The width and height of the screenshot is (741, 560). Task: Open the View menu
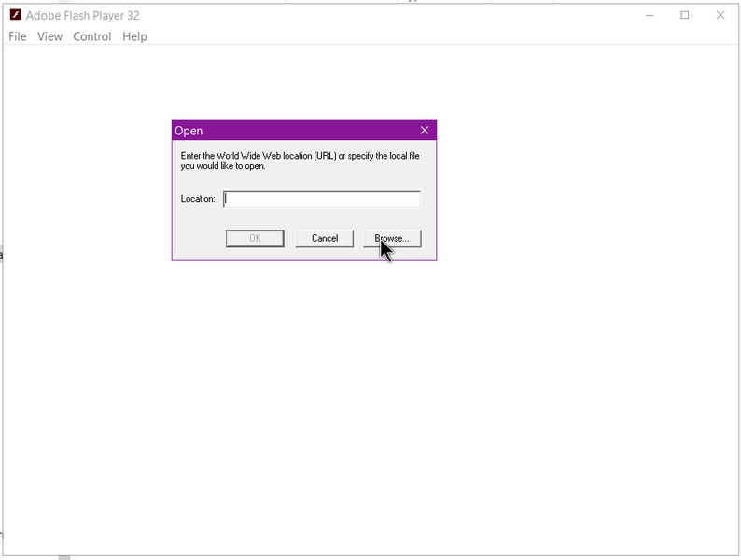tap(49, 36)
